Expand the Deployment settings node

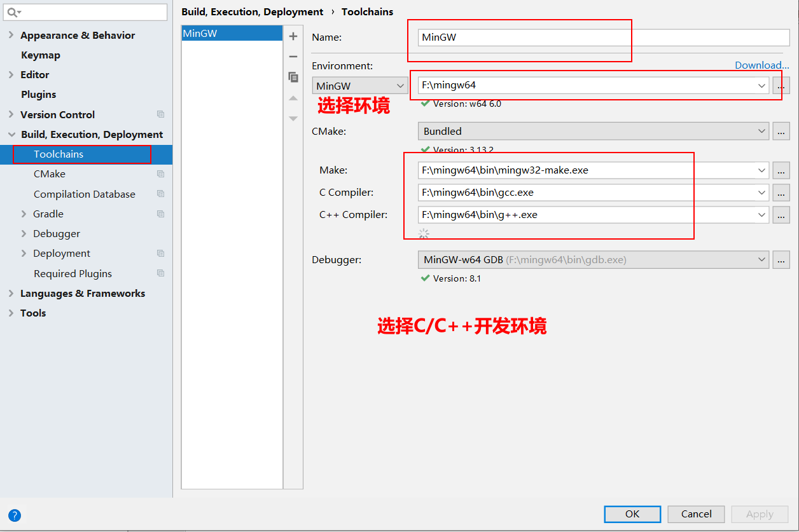click(24, 253)
